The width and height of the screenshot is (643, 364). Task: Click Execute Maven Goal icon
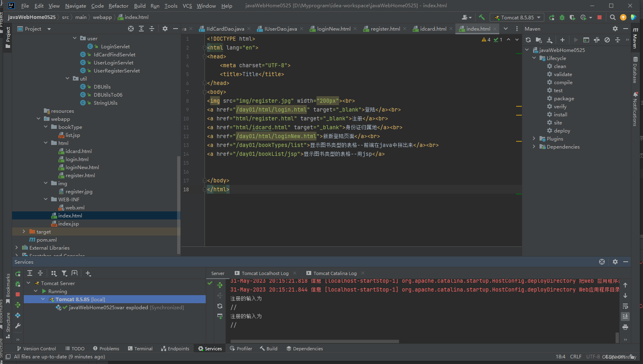click(586, 40)
